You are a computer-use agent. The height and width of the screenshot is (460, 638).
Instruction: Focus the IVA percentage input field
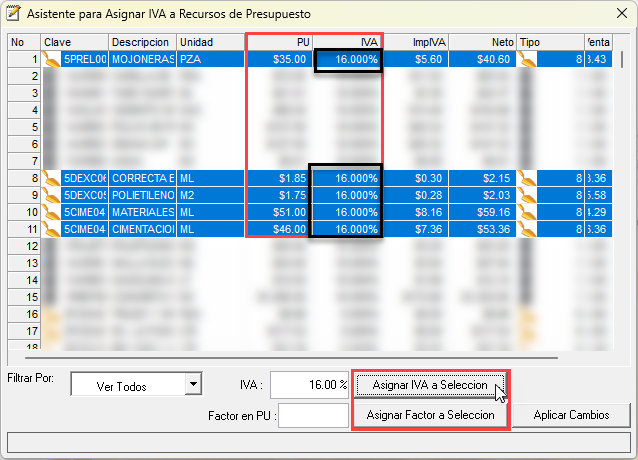[308, 385]
